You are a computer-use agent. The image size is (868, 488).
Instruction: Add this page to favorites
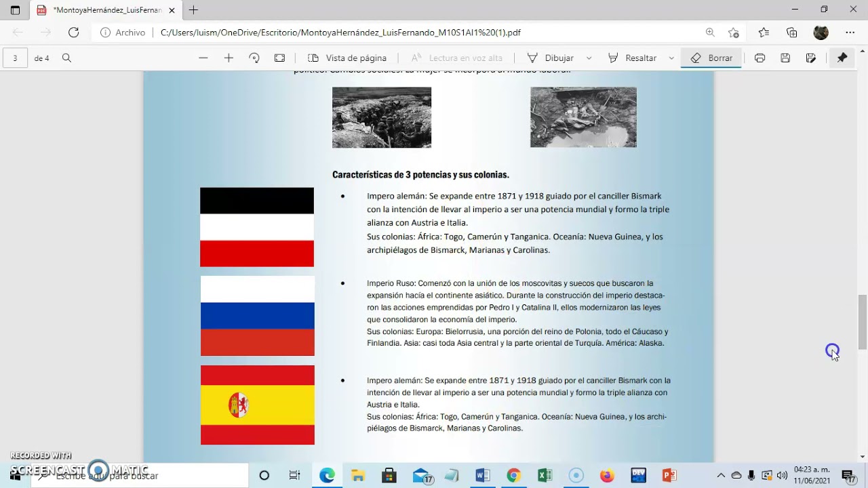click(x=734, y=32)
